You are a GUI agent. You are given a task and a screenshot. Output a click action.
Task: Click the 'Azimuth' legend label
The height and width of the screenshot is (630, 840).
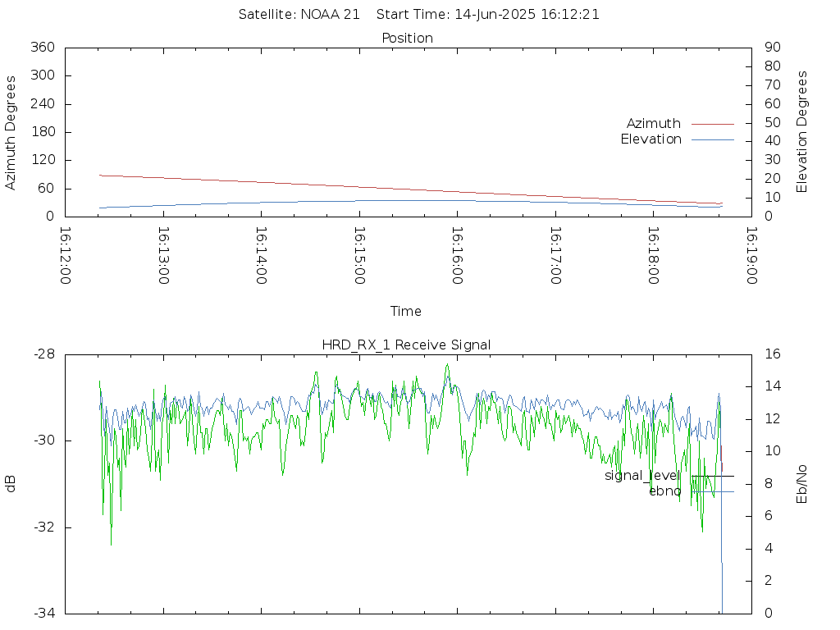pyautogui.click(x=654, y=123)
